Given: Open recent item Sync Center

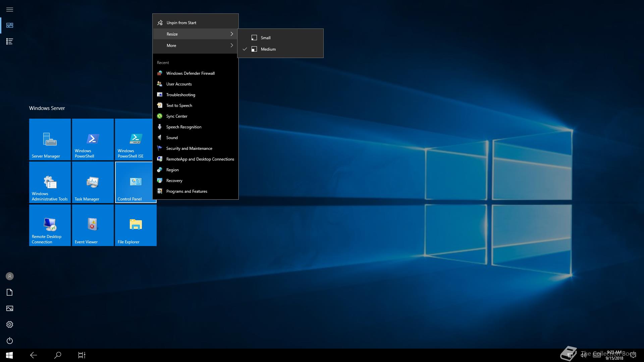Looking at the screenshot, I should (x=196, y=116).
